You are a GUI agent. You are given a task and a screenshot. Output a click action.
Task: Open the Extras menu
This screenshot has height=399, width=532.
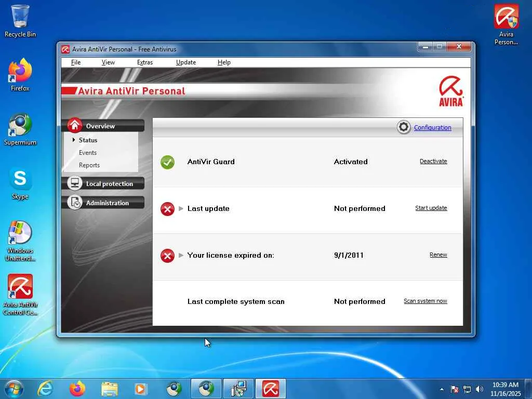click(145, 62)
